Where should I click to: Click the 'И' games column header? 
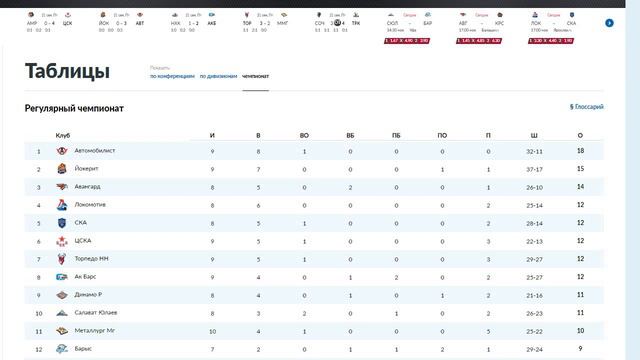212,136
